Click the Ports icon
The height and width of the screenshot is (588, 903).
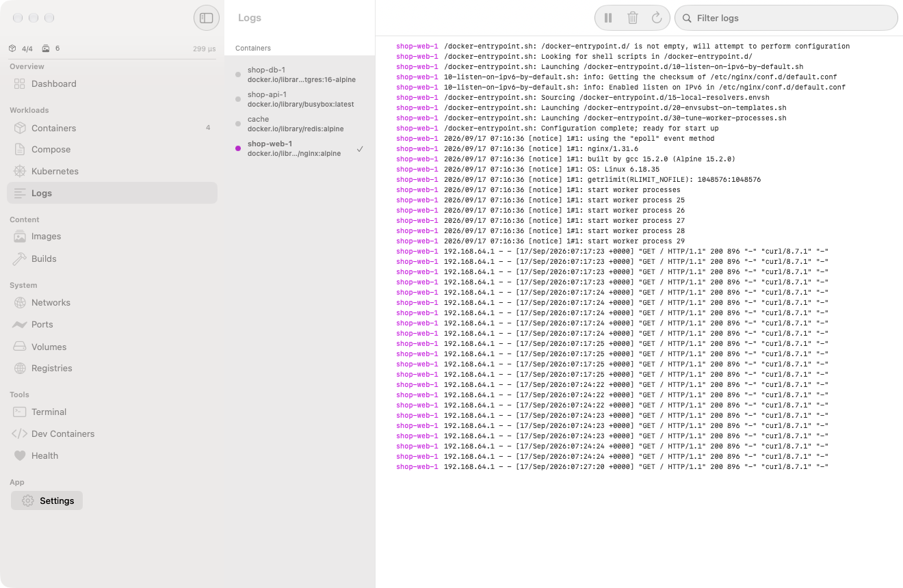[x=19, y=325]
